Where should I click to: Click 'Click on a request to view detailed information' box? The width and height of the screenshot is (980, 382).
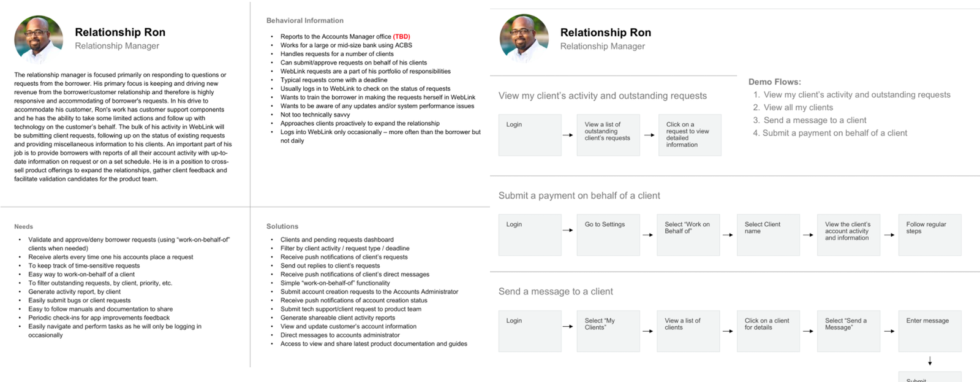(x=690, y=135)
